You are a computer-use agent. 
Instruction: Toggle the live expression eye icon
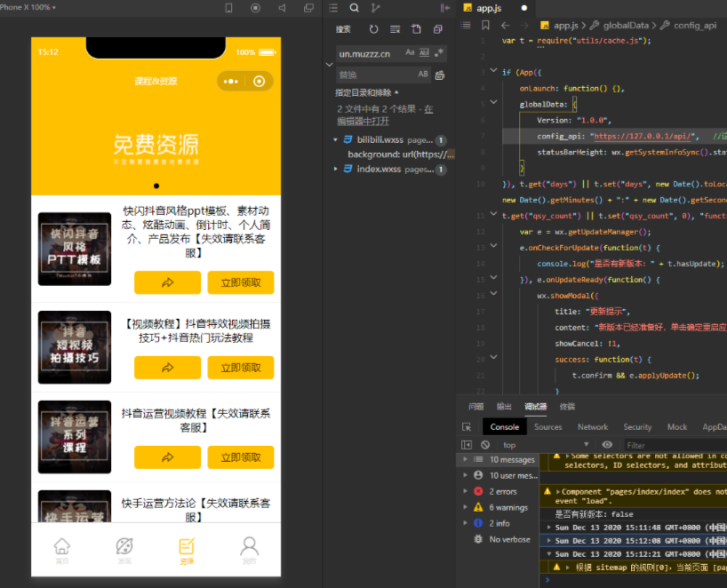pos(607,445)
